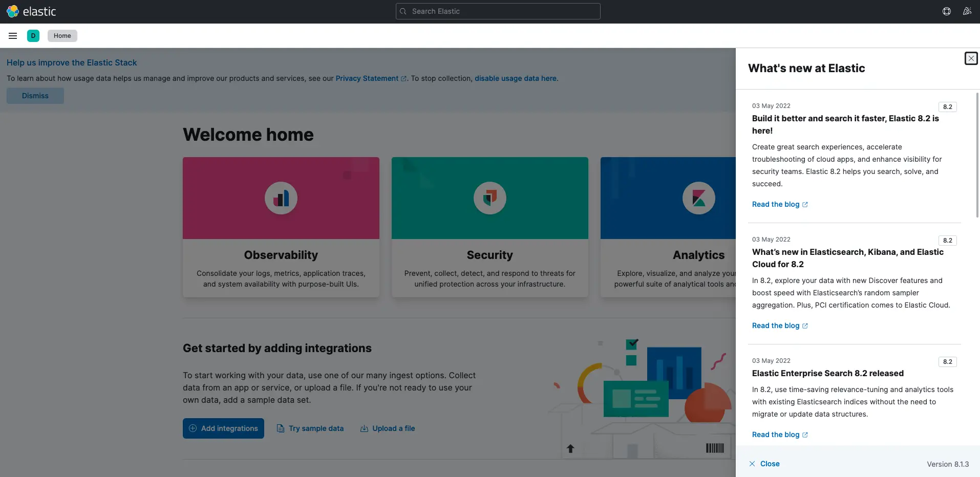Dismiss the usage data banner
The width and height of the screenshot is (980, 477).
click(35, 96)
